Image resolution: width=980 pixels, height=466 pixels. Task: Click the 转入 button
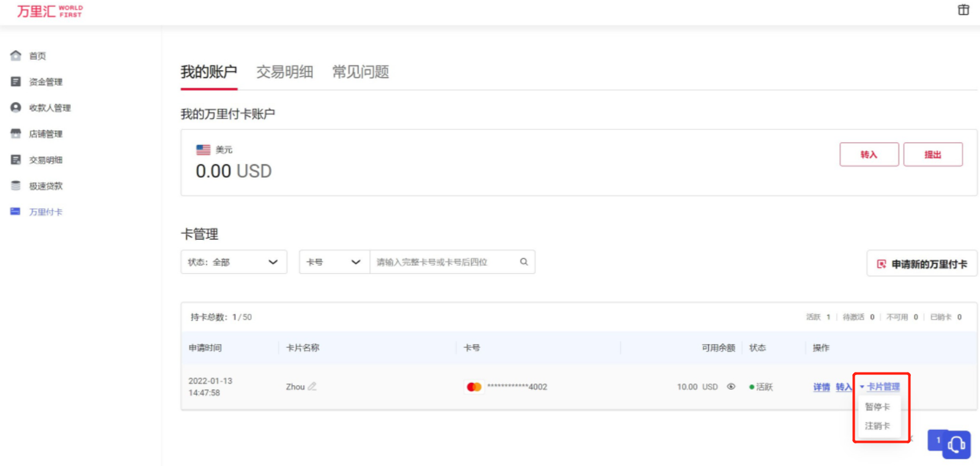tap(869, 155)
